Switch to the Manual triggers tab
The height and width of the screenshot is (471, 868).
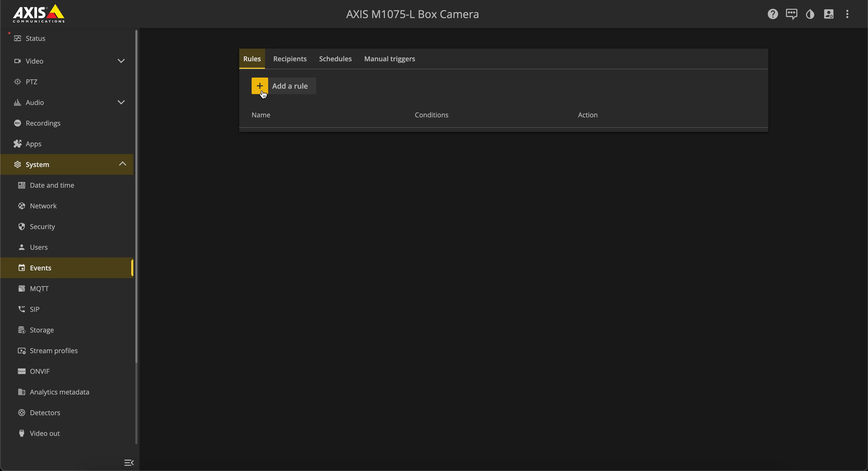pos(390,59)
